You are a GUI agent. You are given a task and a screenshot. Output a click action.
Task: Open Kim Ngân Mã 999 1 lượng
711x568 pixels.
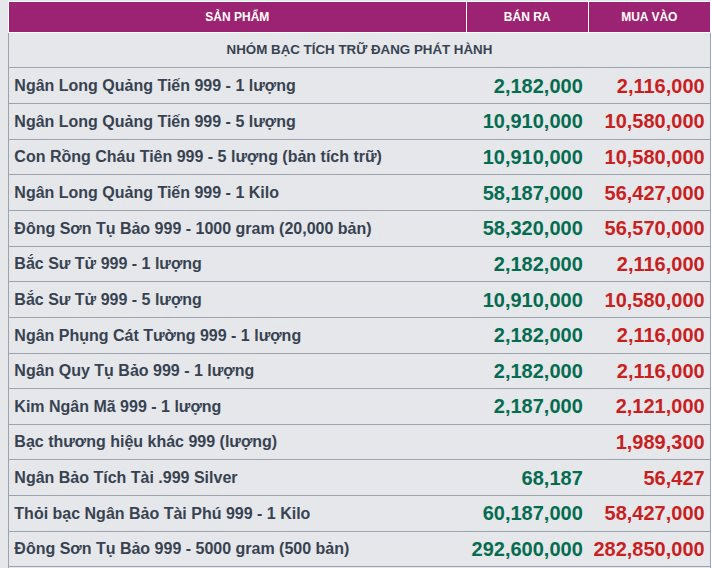(x=118, y=407)
